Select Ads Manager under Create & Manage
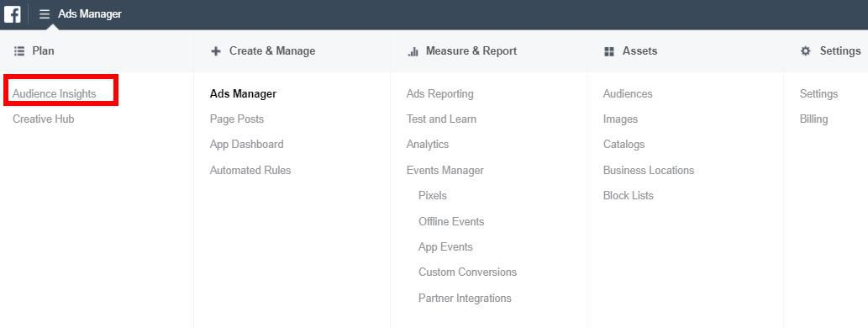 click(243, 93)
